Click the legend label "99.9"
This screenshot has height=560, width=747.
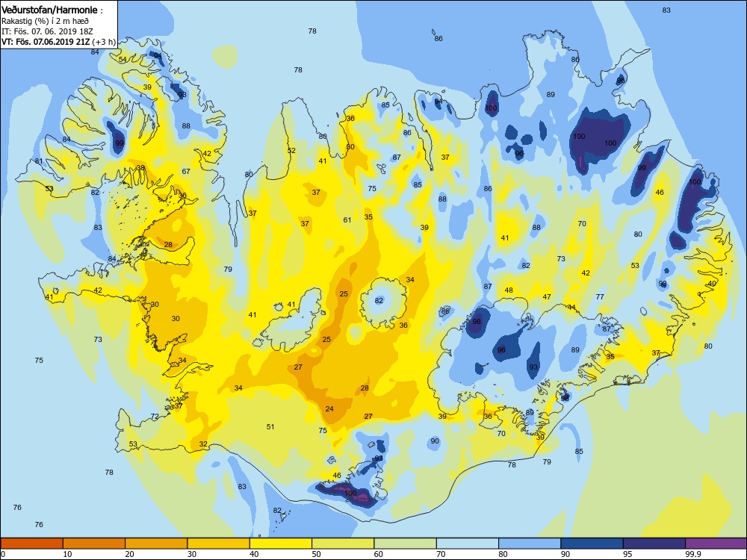[x=693, y=554]
